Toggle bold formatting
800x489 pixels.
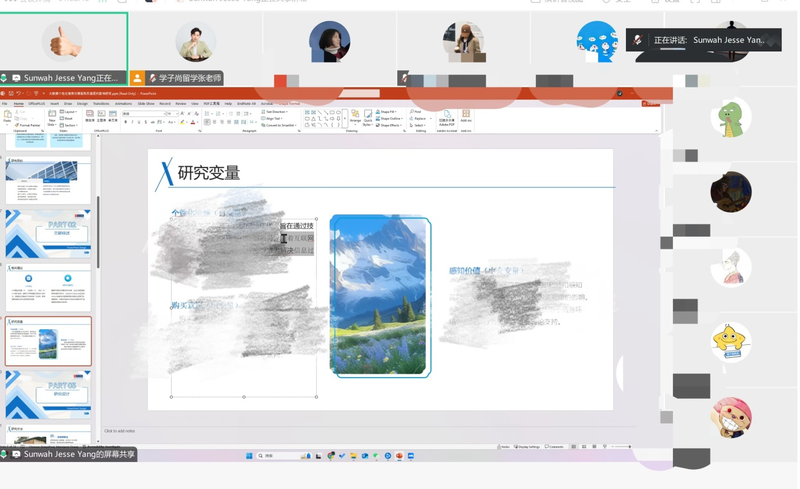(x=126, y=122)
